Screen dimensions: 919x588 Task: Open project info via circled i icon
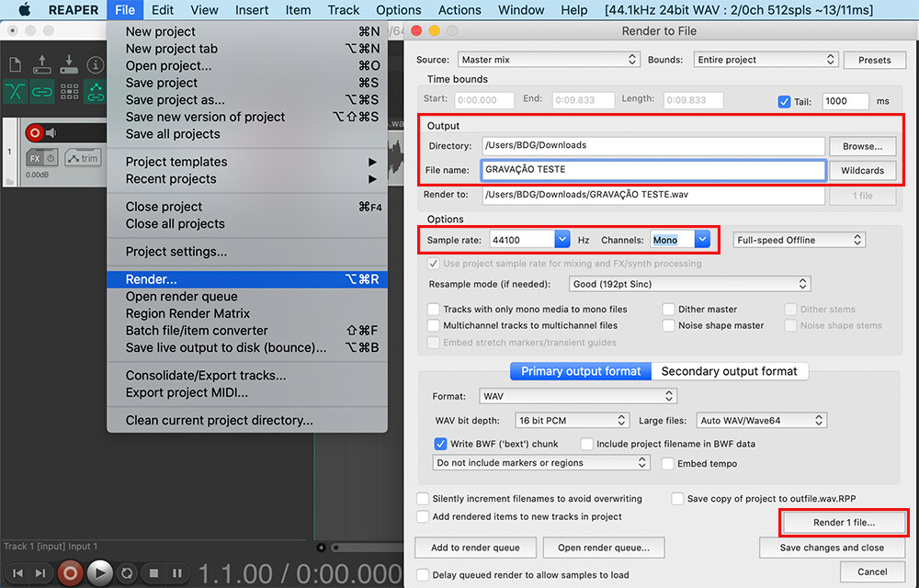tap(96, 64)
